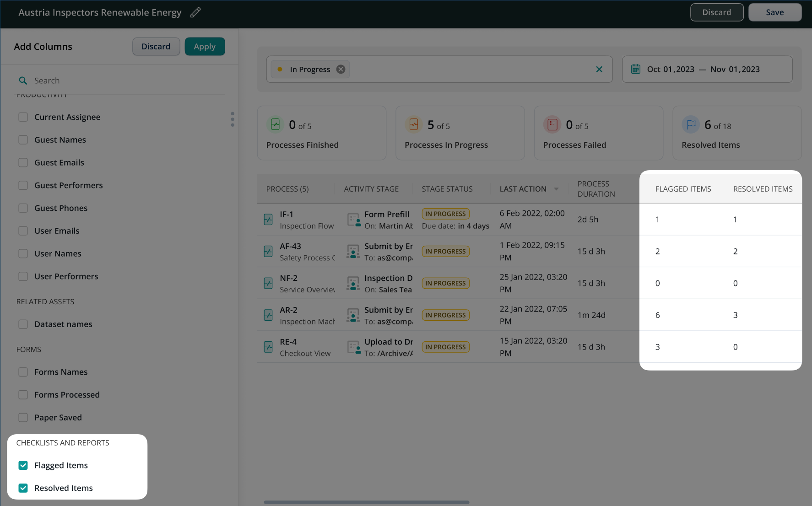Viewport: 812px width, 506px height.
Task: Uncheck the Flagged Items checkbox
Action: 23,465
